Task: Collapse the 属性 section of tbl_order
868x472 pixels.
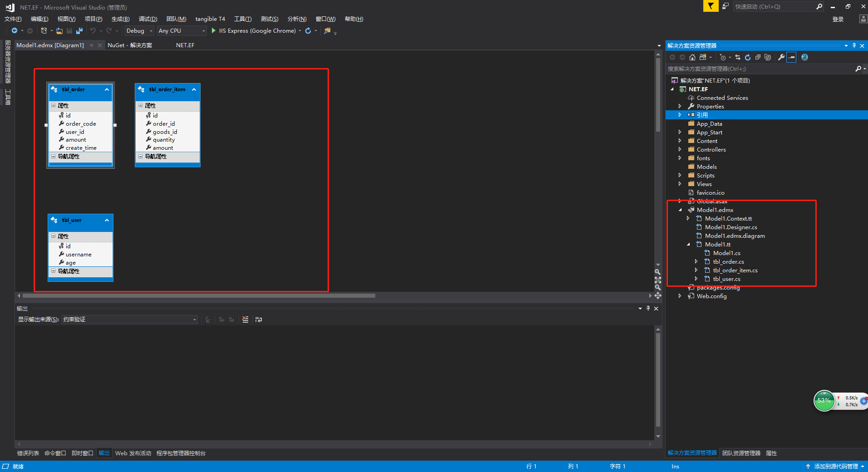Action: (x=53, y=105)
